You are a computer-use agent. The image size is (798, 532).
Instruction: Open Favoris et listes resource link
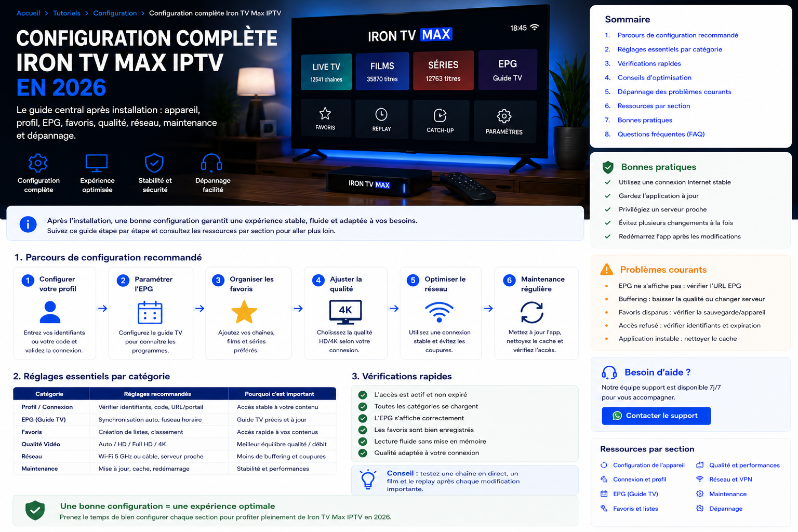(635, 509)
